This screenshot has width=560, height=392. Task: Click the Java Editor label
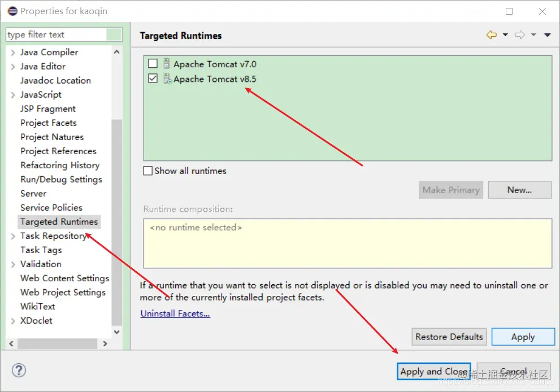(43, 67)
